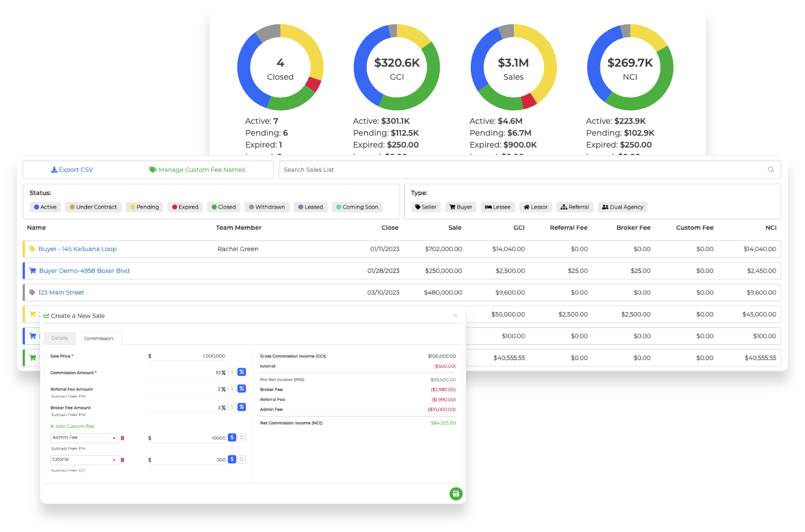Switch Referral Fee Amount to dollar mode

(232, 388)
